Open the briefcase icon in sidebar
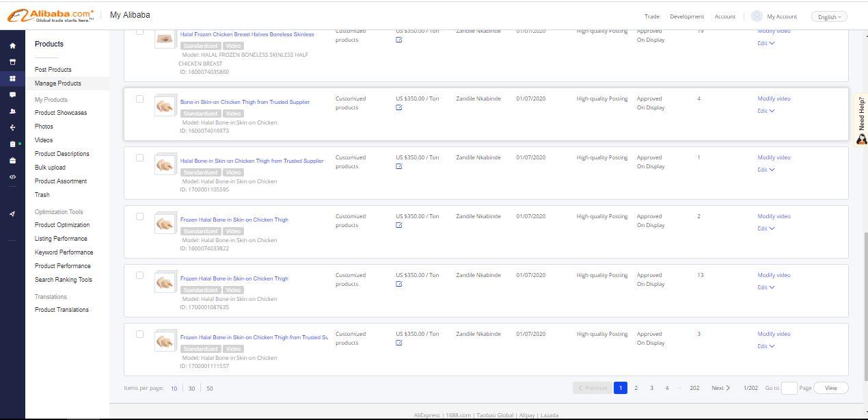 [12, 159]
